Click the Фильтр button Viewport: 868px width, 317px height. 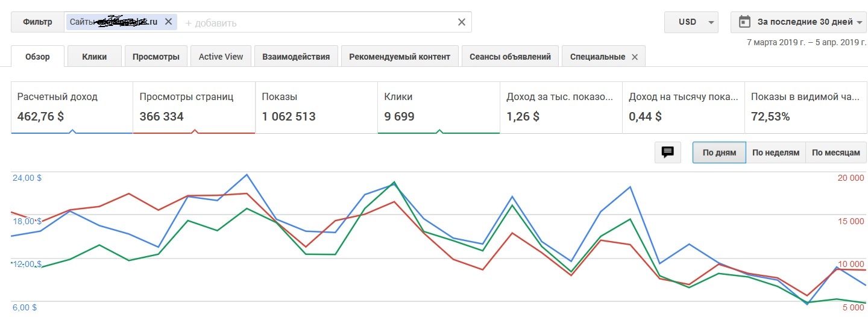(x=37, y=22)
